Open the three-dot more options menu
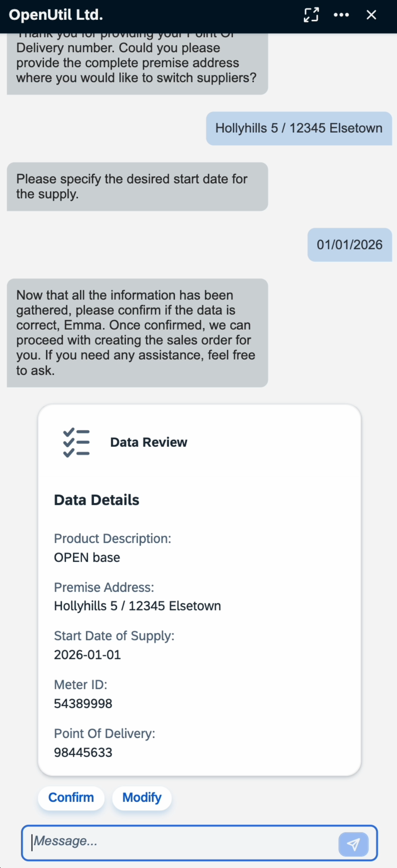The height and width of the screenshot is (868, 397). [341, 15]
